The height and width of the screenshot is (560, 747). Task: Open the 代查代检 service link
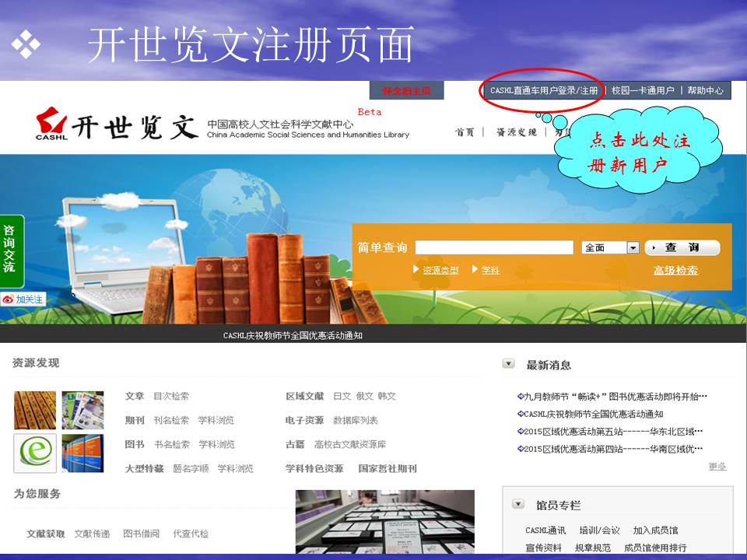click(x=191, y=534)
